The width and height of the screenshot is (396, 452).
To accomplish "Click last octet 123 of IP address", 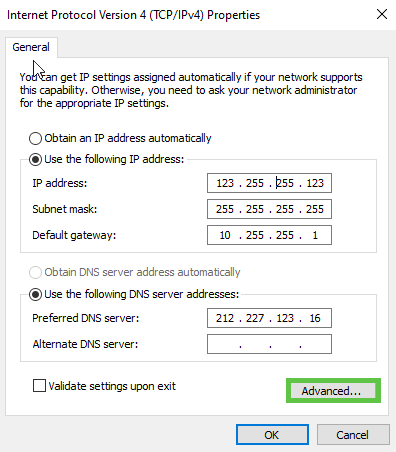I will point(315,183).
